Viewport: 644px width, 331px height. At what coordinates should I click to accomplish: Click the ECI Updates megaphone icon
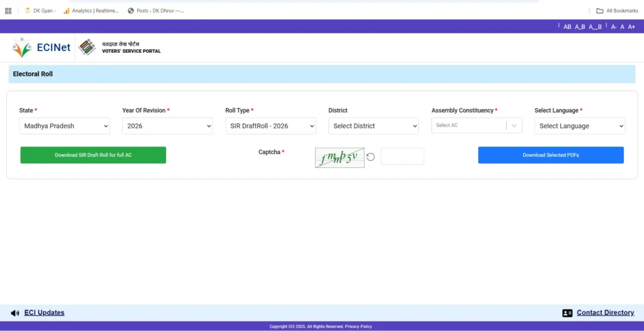[x=15, y=313]
